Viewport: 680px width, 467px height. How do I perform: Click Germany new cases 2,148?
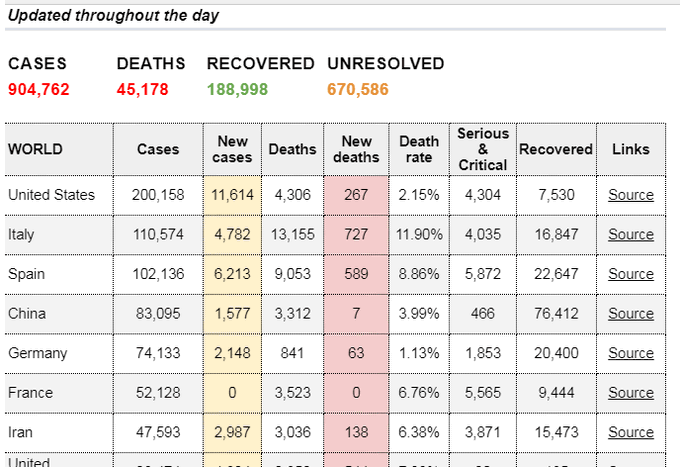232,353
